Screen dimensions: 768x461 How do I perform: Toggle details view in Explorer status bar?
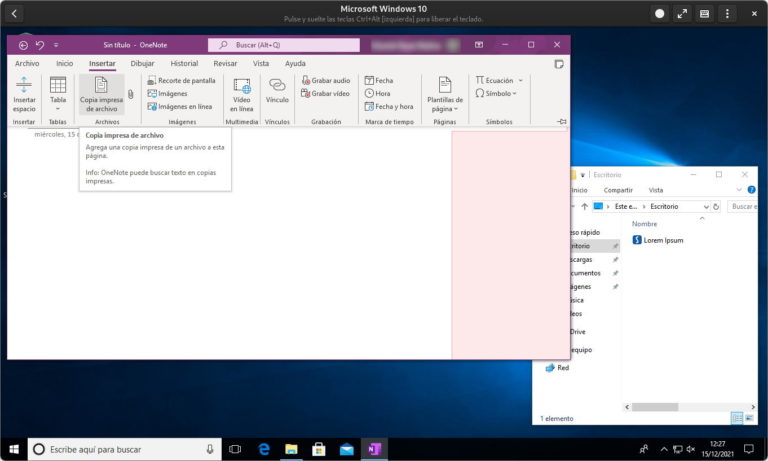coord(737,418)
